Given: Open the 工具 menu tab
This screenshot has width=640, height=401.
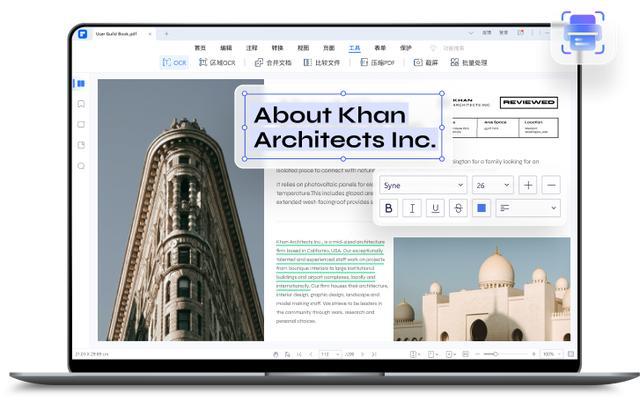Looking at the screenshot, I should point(355,47).
